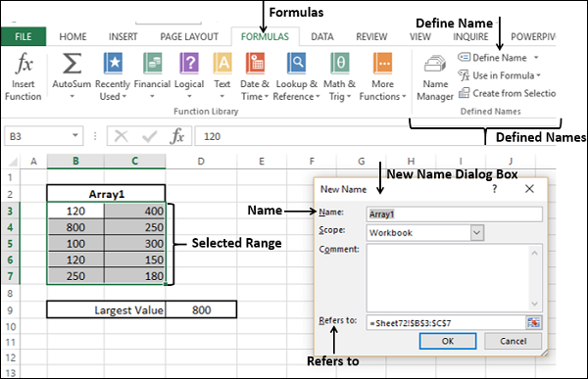The height and width of the screenshot is (379, 588).
Task: Open Lookup & Reference functions icon
Action: click(296, 63)
